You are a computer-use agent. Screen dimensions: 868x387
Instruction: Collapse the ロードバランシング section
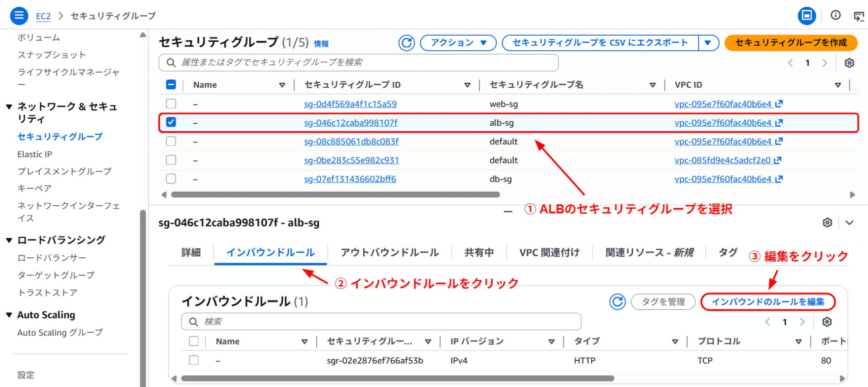coord(9,240)
